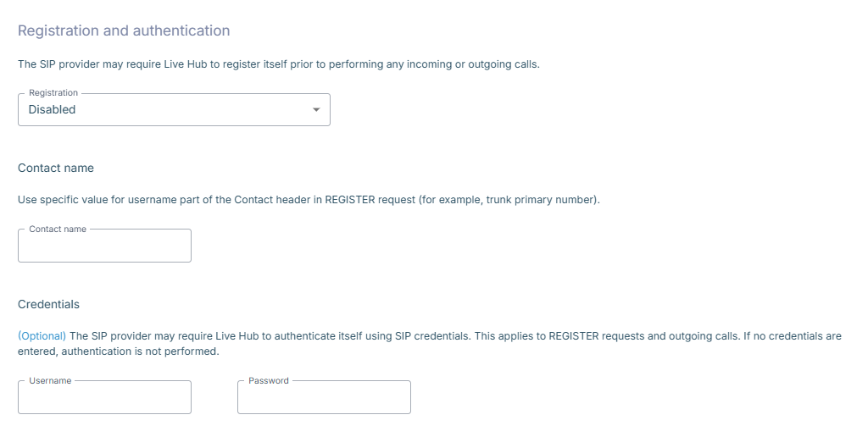Click the Username floating label
The width and height of the screenshot is (868, 437).
coord(50,380)
